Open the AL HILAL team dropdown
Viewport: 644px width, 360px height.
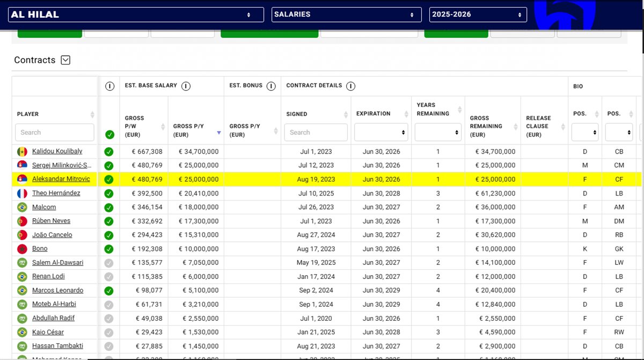(136, 15)
